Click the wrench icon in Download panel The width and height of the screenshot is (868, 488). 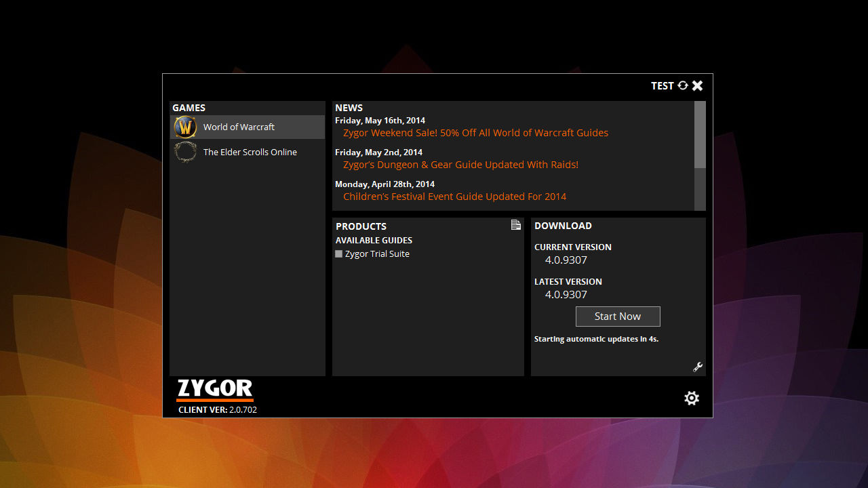click(697, 367)
